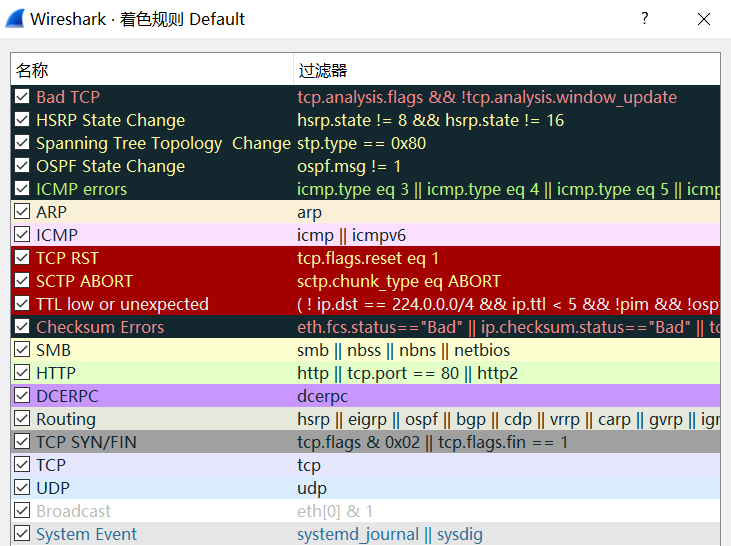Click the Checksum Errors eth.fcs.status filter
This screenshot has width=731, height=546.
coord(509,327)
